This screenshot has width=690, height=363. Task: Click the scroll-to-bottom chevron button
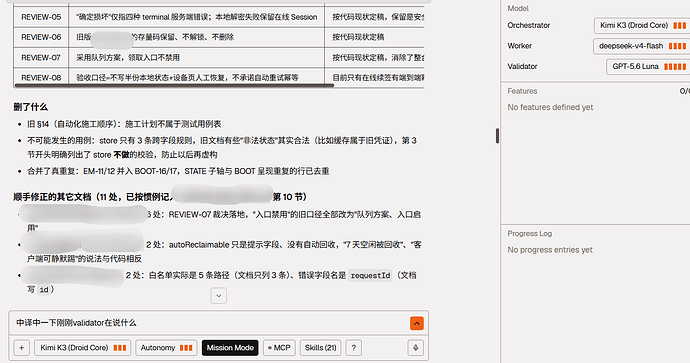tap(219, 296)
